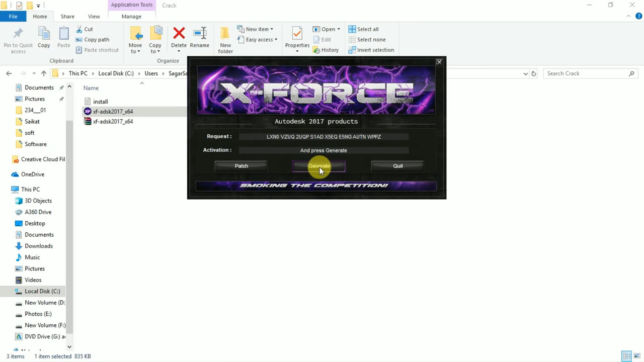This screenshot has width=644, height=362.
Task: Select the install file
Action: (100, 102)
